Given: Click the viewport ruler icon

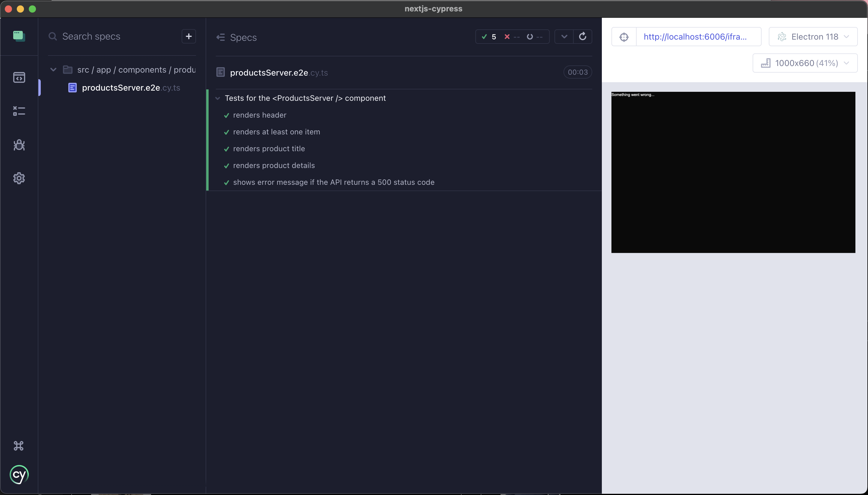Looking at the screenshot, I should [765, 63].
